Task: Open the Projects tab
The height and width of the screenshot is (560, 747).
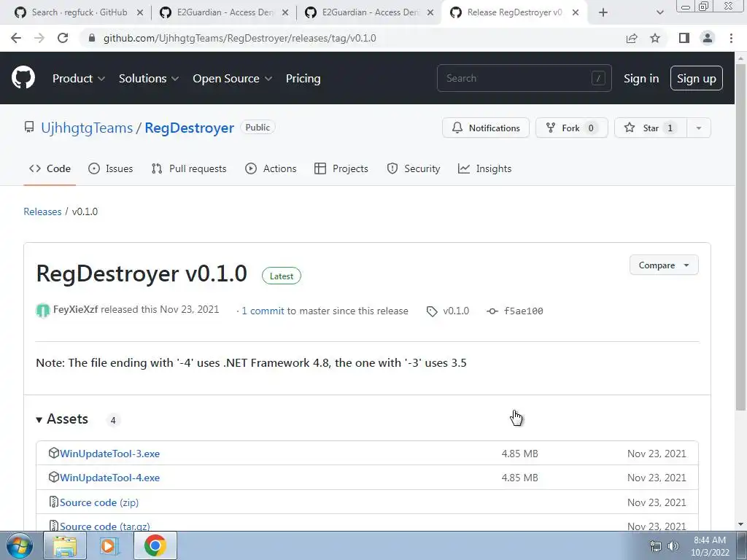Action: (341, 168)
